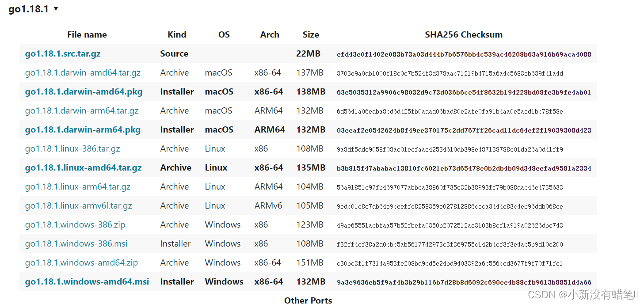The height and width of the screenshot is (304, 644).
Task: Download go1.18.1.darwin-amd64.pkg installer
Action: point(84,92)
